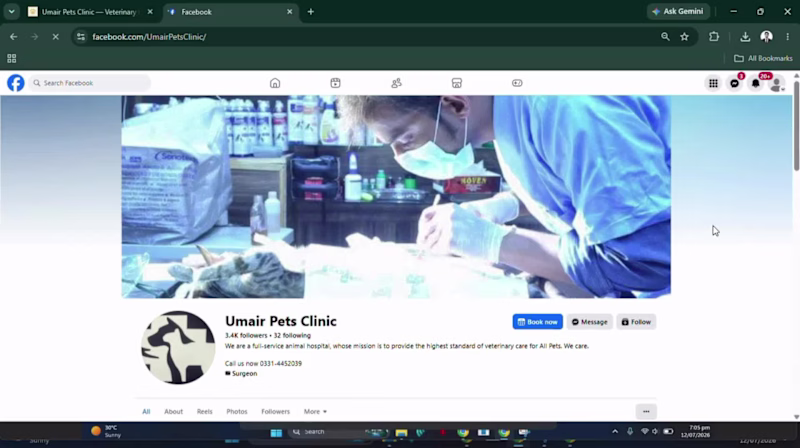Open the Chrome three-dot menu
This screenshot has height=448, width=800.
point(788,37)
